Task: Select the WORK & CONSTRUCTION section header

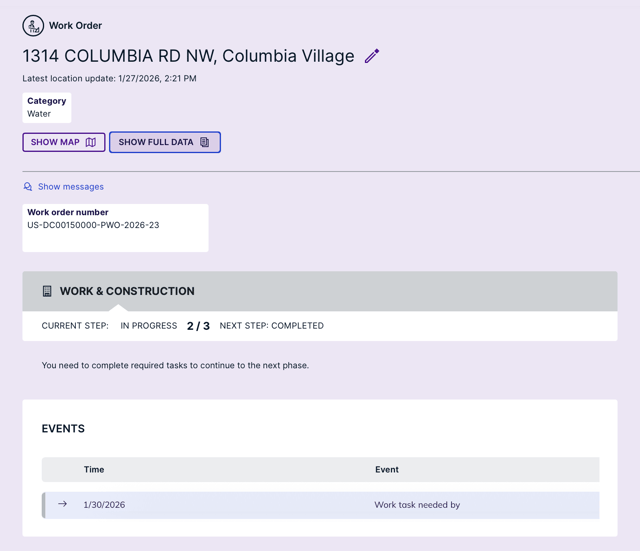Action: [127, 291]
